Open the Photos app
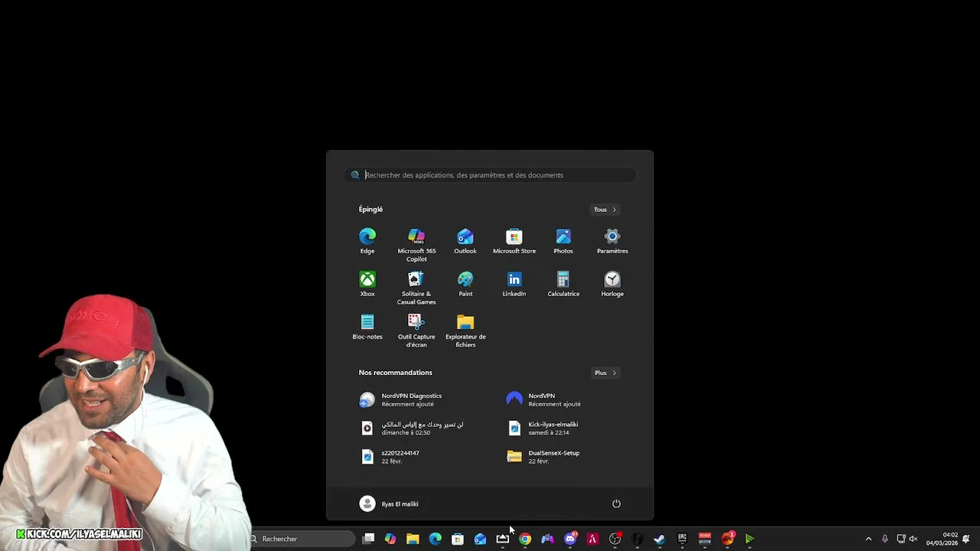 [563, 240]
